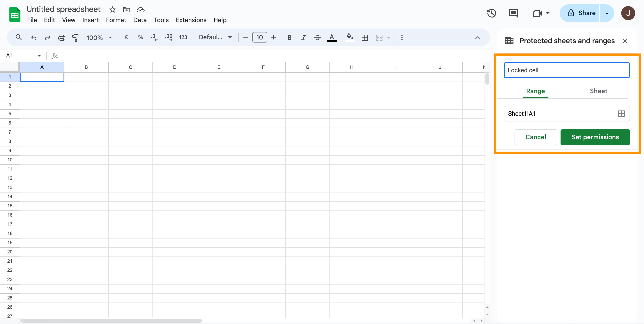The height and width of the screenshot is (324, 644).
Task: Click the vertical scrollbar thumb
Action: coord(487,79)
